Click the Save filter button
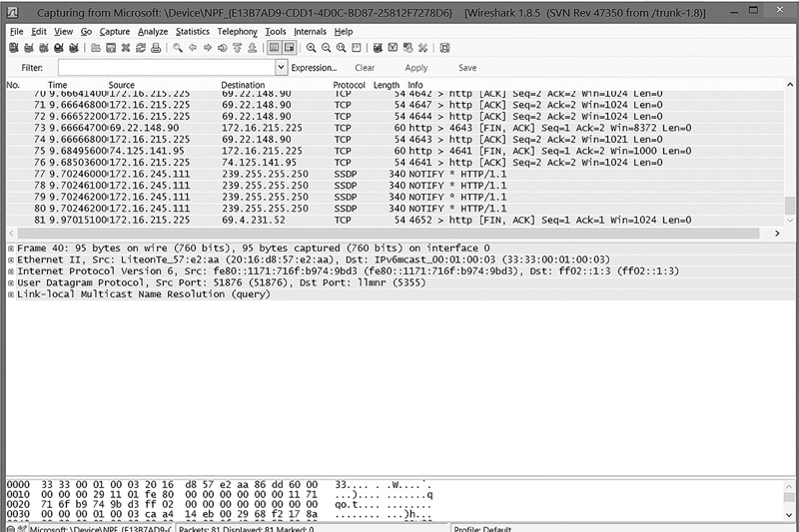799x532 pixels. pyautogui.click(x=467, y=68)
